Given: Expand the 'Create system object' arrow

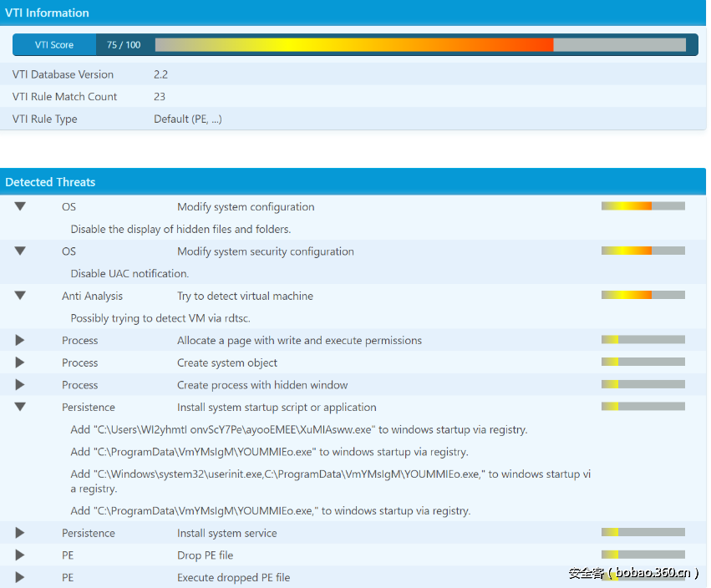Looking at the screenshot, I should (20, 362).
